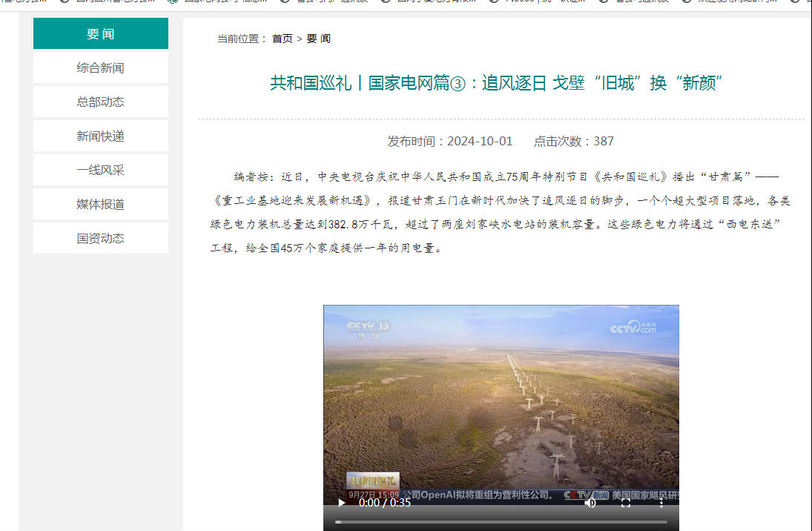
Task: Open 总部动态 in the sidebar
Action: pos(100,102)
